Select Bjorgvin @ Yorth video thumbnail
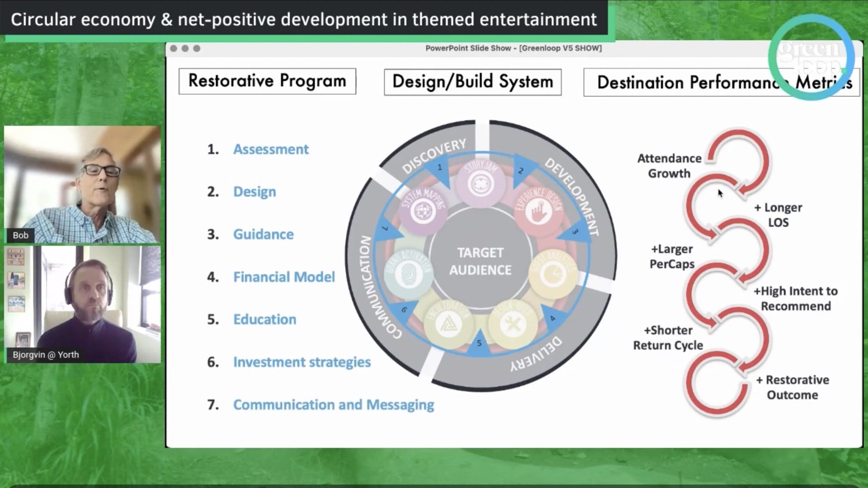 click(x=82, y=304)
